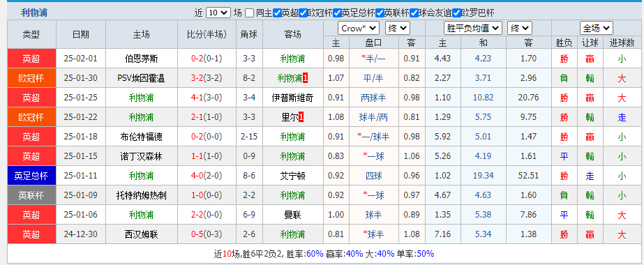644x265 pixels.
Task: Open the 3-2(3-2) score for PSV match
Action: 207,78
